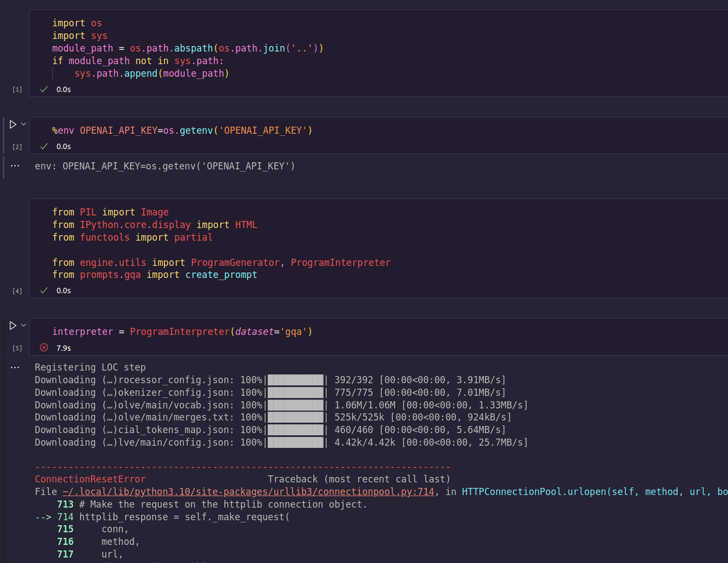Image resolution: width=728 pixels, height=563 pixels.
Task: Click traceback line 717 'url,'
Action: pos(90,554)
